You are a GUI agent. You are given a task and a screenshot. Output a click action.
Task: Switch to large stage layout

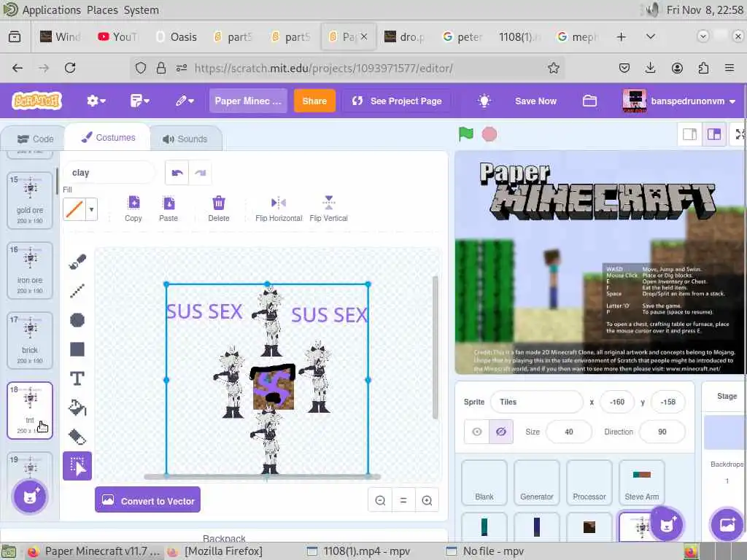click(713, 135)
